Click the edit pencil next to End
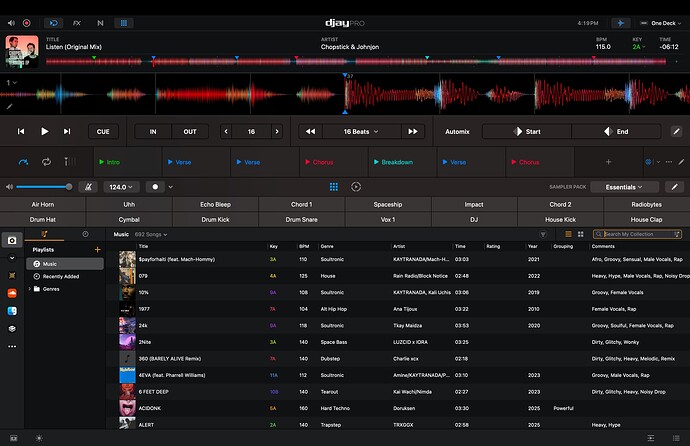Image resolution: width=690 pixels, height=446 pixels. [x=676, y=131]
